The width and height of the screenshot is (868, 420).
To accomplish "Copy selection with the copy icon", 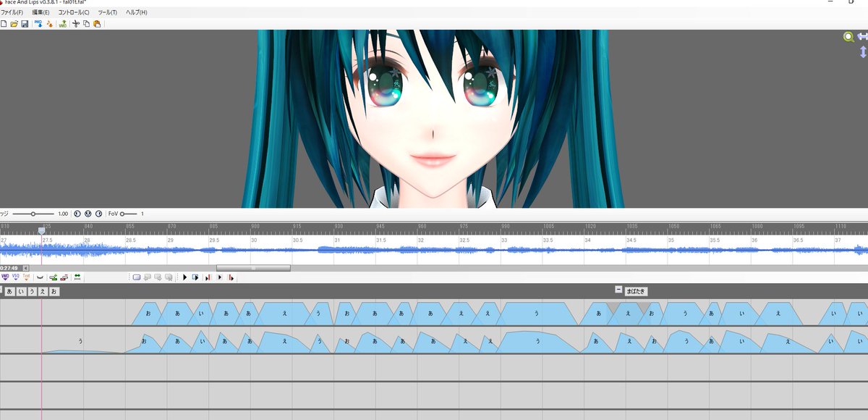I will tap(86, 24).
